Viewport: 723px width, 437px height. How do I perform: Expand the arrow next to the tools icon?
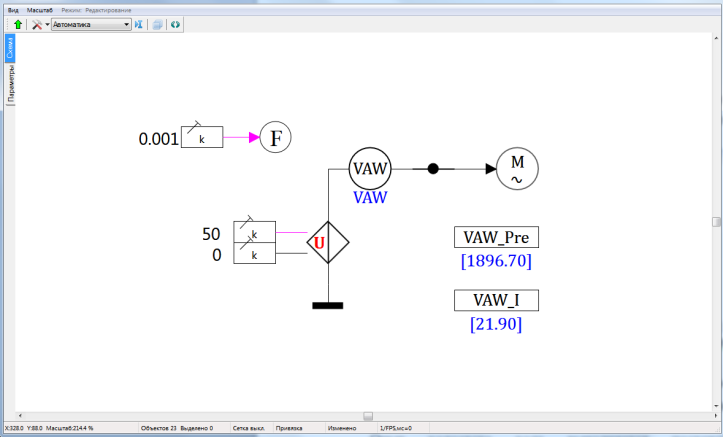click(46, 24)
